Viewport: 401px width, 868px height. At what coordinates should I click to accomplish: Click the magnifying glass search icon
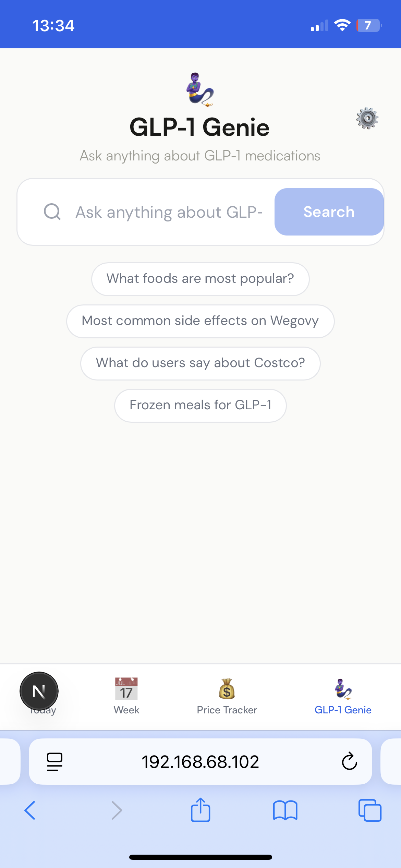[x=52, y=212]
